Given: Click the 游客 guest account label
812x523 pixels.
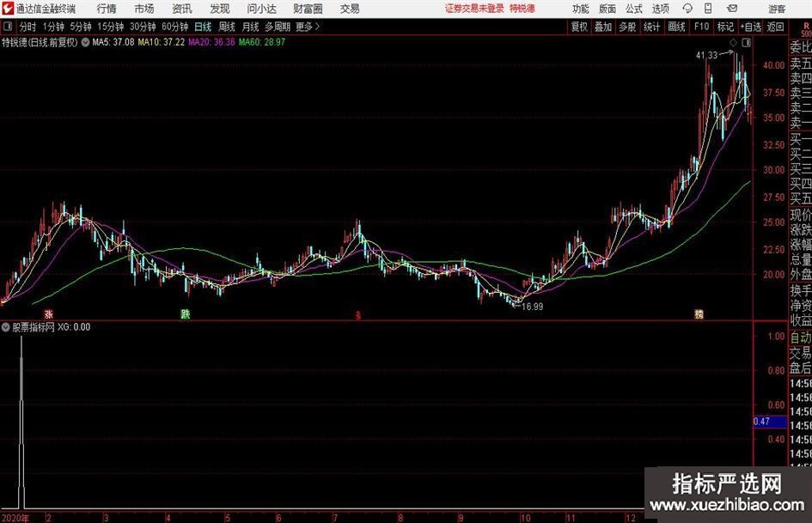Looking at the screenshot, I should [x=777, y=9].
